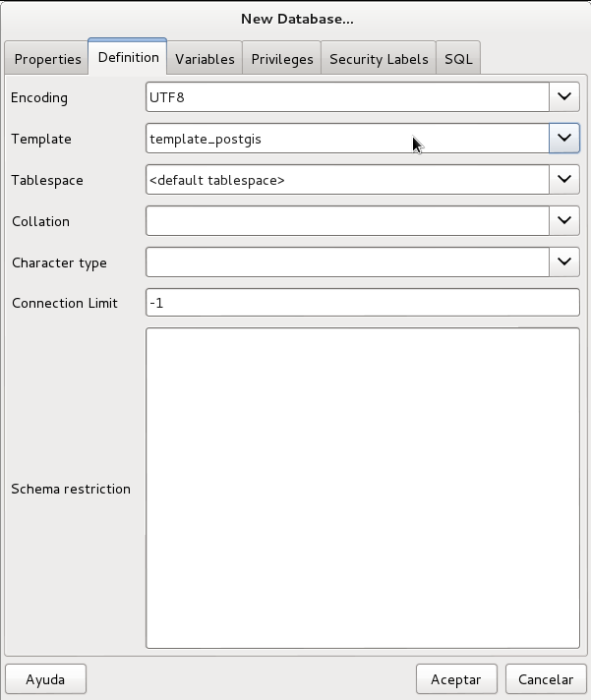The width and height of the screenshot is (591, 700).
Task: Click the Character type label
Action: pyautogui.click(x=59, y=262)
